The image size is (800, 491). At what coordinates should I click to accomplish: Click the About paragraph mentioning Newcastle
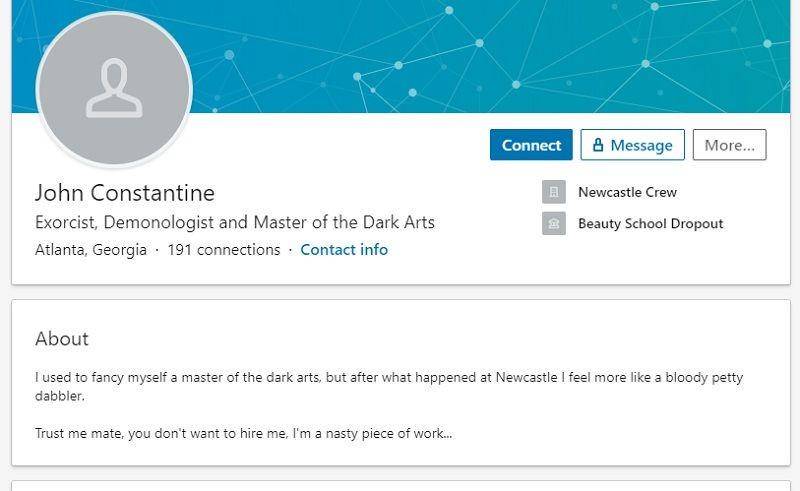[x=389, y=386]
